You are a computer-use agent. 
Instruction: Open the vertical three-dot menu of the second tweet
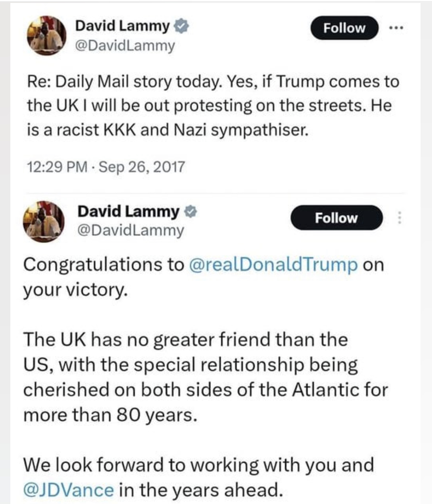399,218
